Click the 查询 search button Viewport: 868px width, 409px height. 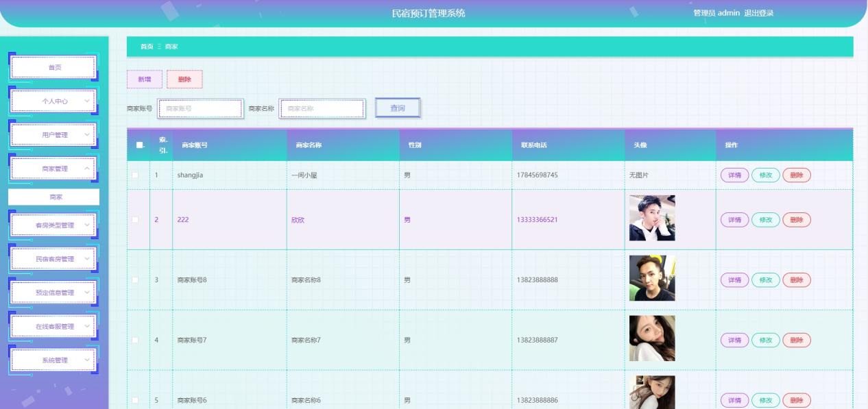pos(398,108)
